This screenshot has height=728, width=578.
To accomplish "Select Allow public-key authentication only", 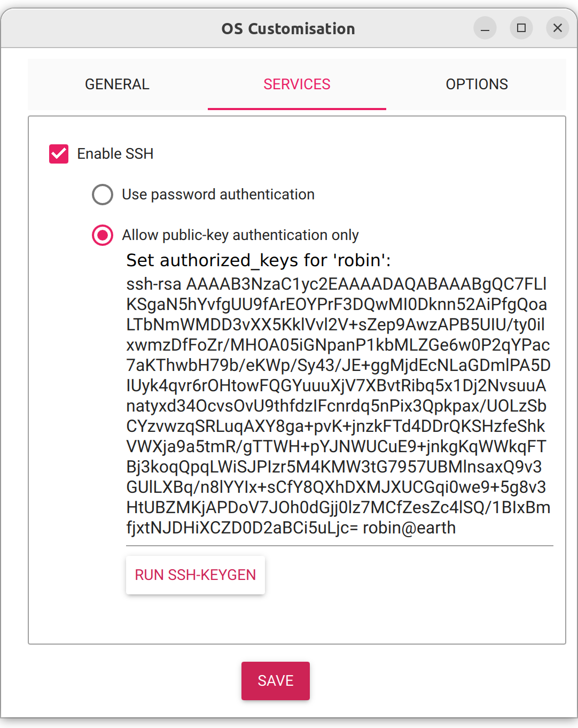I will tap(102, 235).
